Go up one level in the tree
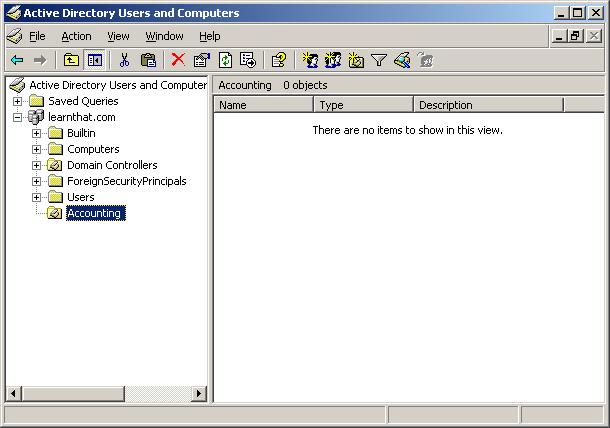 tap(71, 60)
